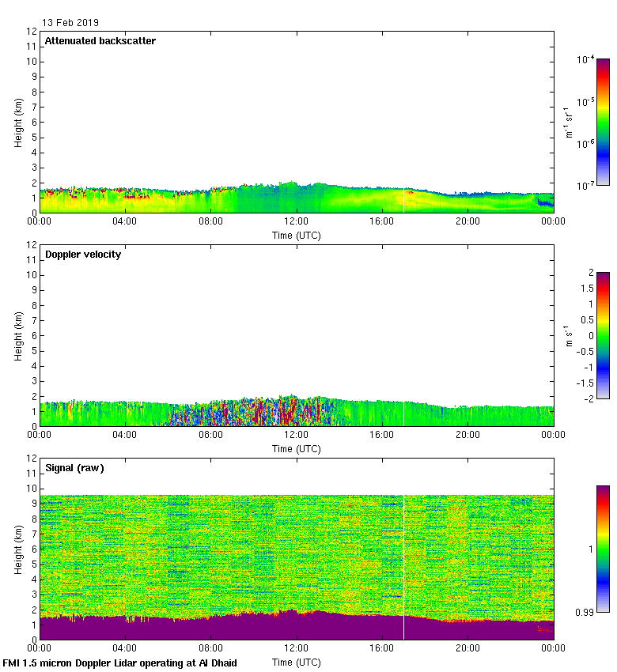Click Height (km) axis label of backscatter plot
Screen dimensions: 617x672
click(18, 122)
